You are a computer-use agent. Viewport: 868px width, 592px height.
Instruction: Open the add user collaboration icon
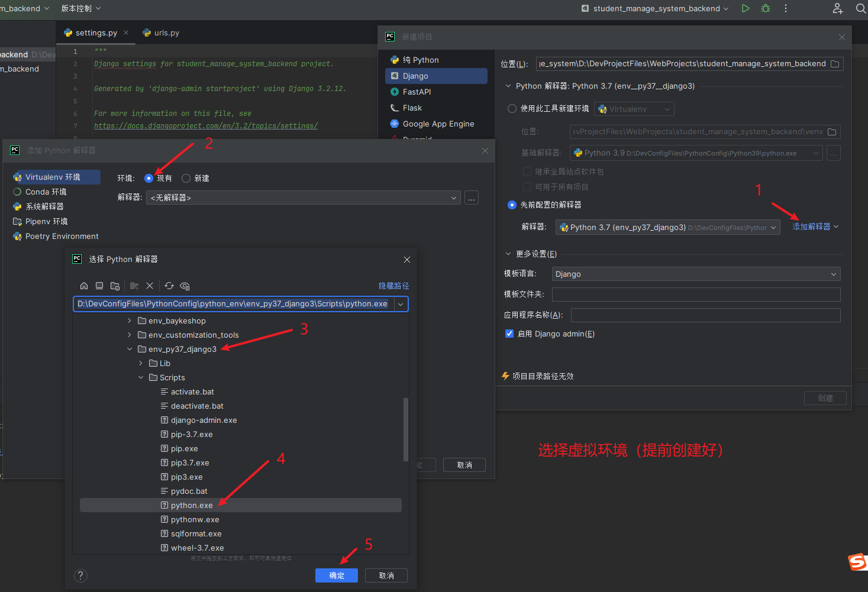838,8
